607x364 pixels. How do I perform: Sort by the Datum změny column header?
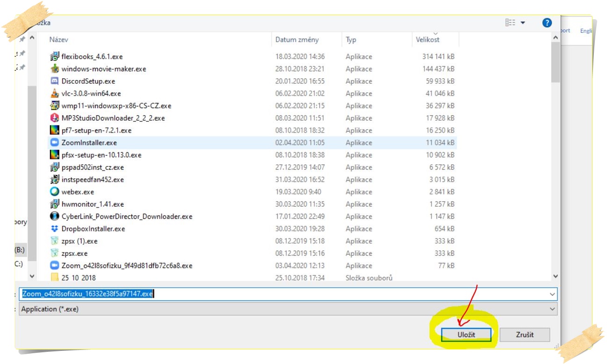(x=297, y=39)
